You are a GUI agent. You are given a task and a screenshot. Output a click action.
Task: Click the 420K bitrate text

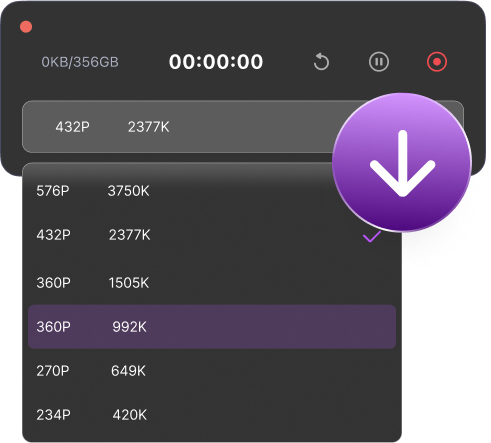[129, 415]
